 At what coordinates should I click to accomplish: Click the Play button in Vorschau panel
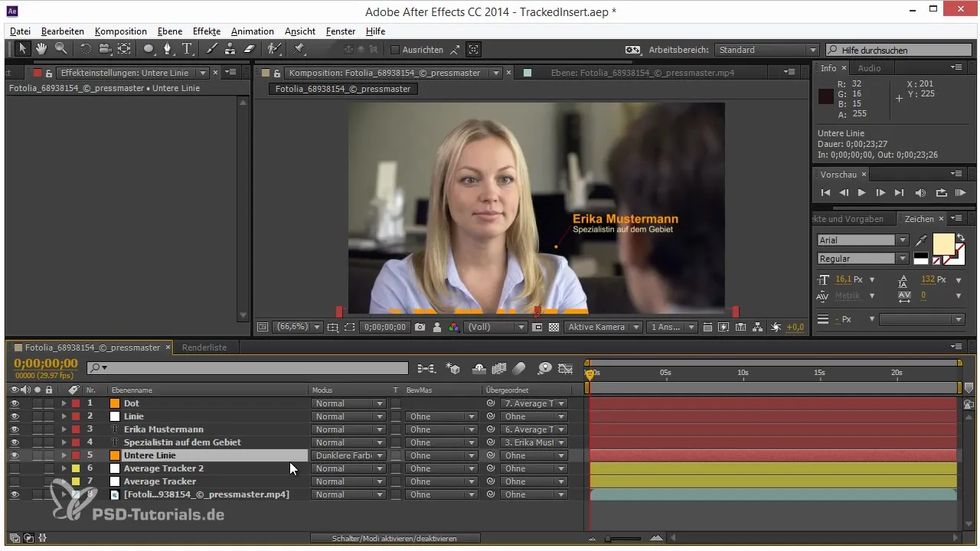pyautogui.click(x=862, y=193)
